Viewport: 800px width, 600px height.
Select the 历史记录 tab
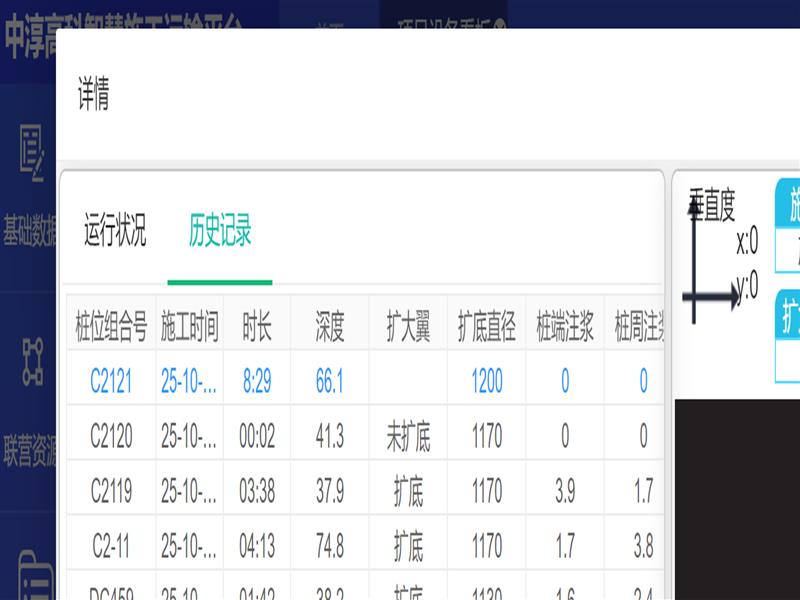pyautogui.click(x=220, y=231)
